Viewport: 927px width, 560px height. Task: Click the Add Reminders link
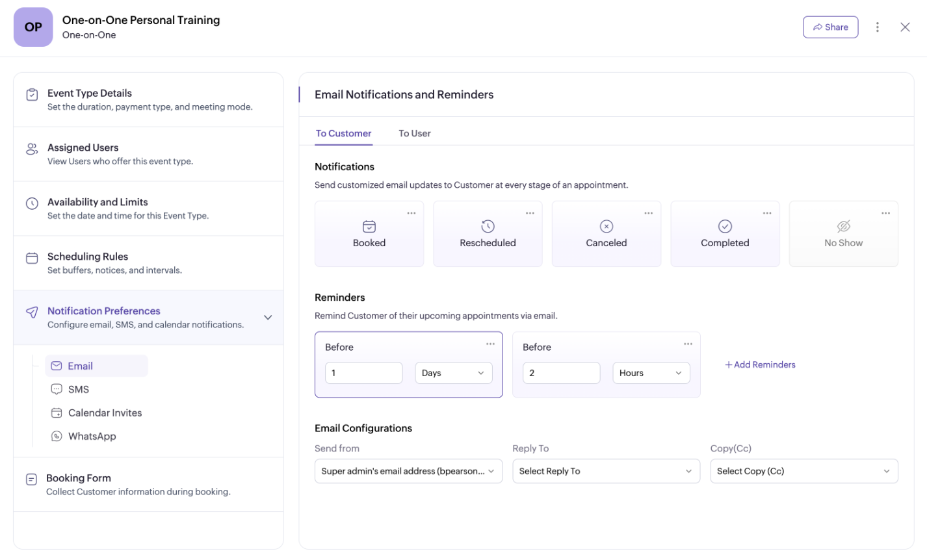pos(761,364)
